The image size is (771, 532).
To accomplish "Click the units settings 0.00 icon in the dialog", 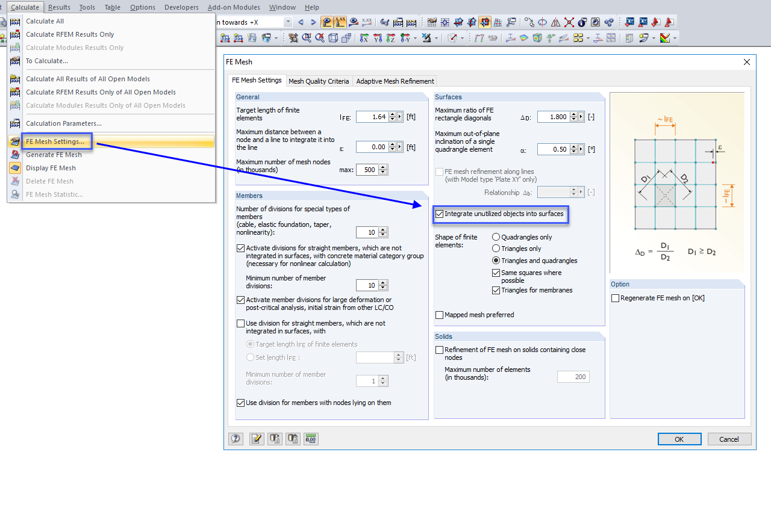I will [x=311, y=439].
